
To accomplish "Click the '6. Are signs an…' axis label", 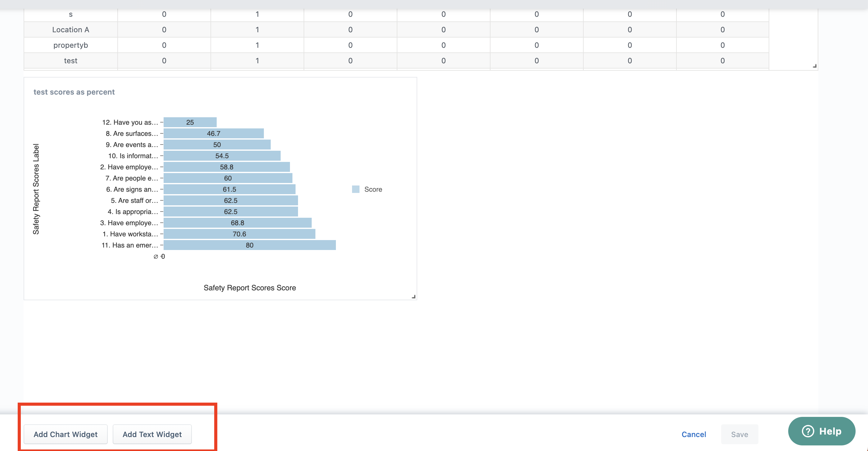I will coord(132,189).
